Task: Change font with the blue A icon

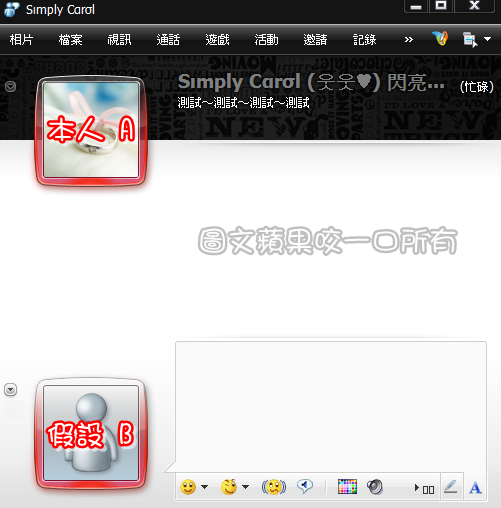Action: tap(475, 488)
